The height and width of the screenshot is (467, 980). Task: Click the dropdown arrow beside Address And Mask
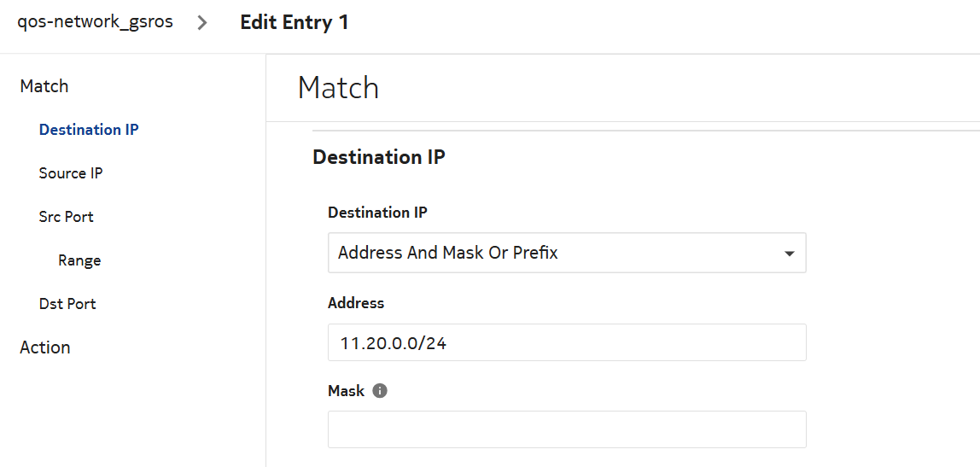(790, 254)
